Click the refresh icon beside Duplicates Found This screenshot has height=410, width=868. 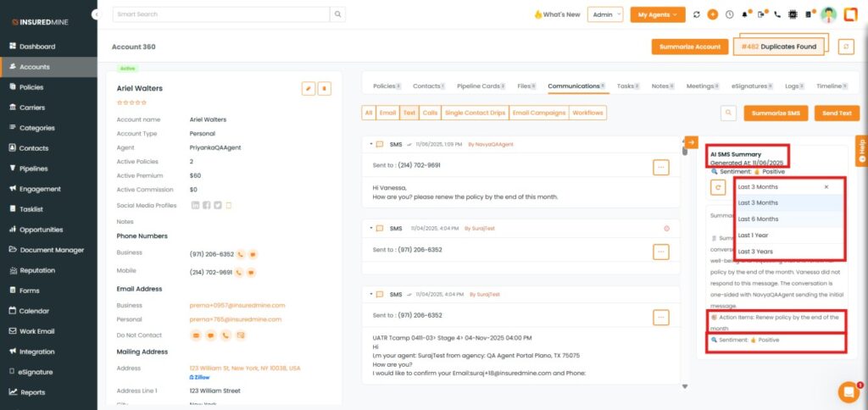[845, 47]
